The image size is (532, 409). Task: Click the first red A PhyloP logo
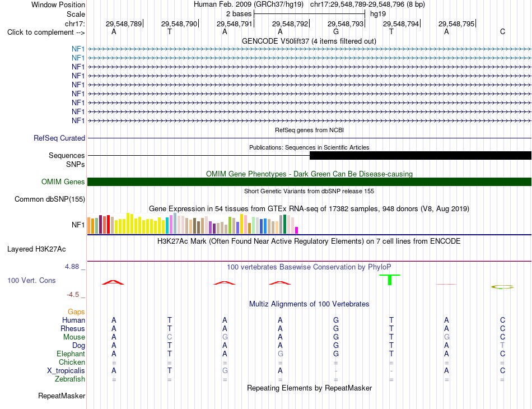[113, 282]
